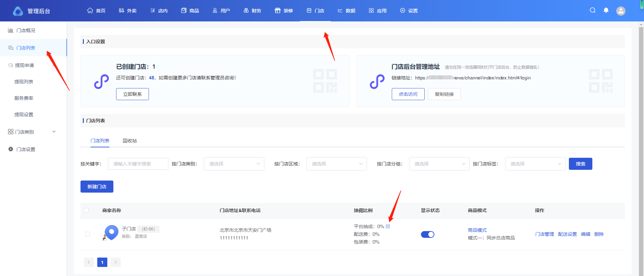Click the search magnifier icon in header

[x=593, y=10]
